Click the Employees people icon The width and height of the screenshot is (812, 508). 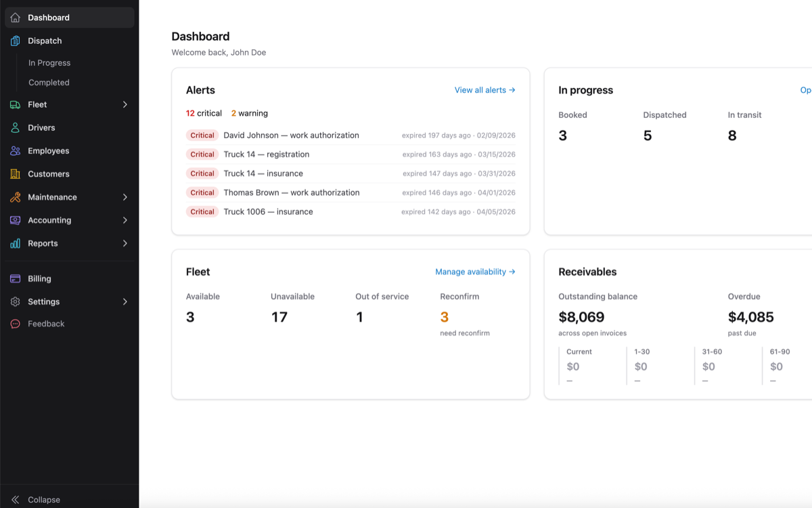point(15,150)
